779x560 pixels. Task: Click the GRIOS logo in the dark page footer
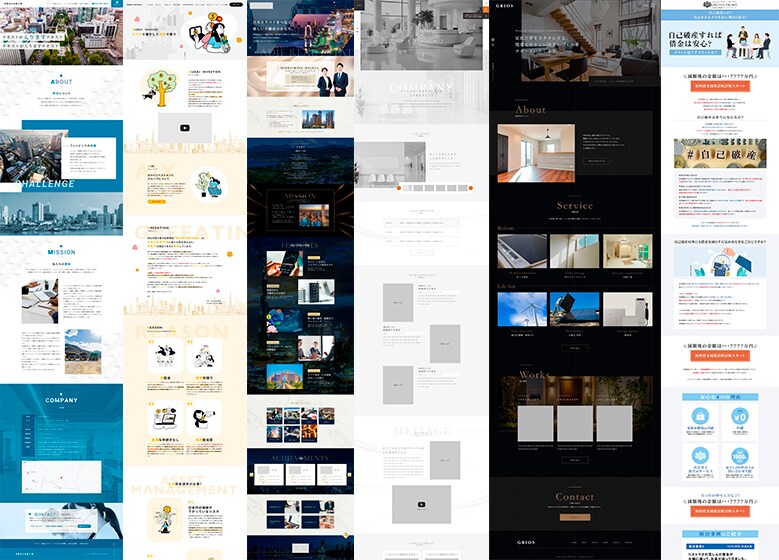coord(526,543)
